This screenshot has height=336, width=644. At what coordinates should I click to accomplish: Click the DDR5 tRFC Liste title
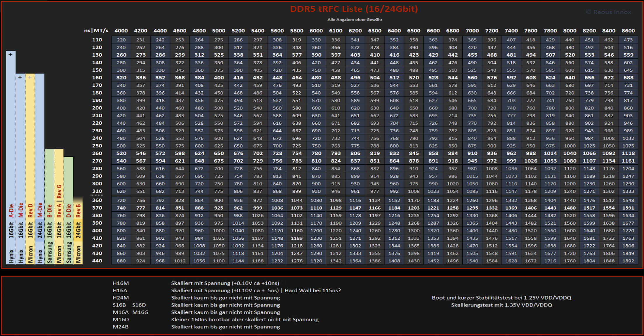coord(354,9)
